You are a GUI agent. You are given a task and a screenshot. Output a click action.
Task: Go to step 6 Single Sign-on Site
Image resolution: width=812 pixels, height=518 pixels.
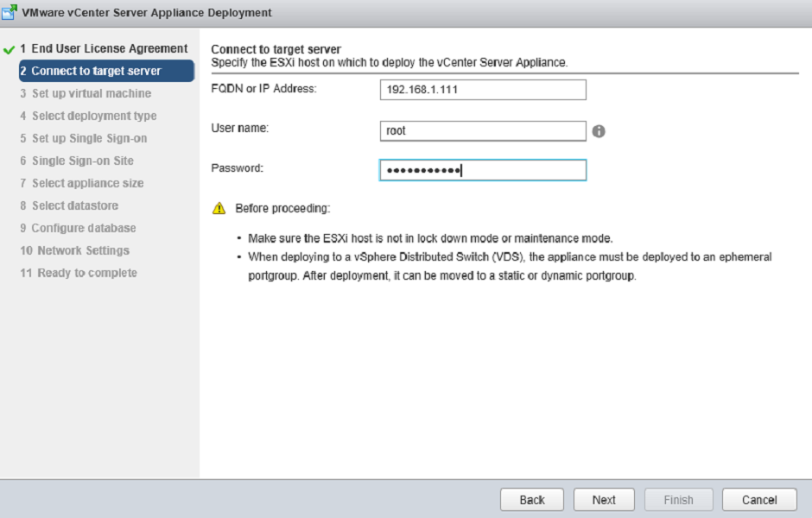(77, 161)
